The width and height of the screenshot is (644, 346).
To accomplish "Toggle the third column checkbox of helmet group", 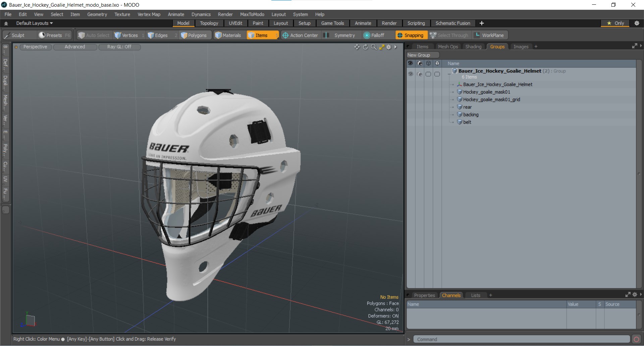I will tap(428, 74).
